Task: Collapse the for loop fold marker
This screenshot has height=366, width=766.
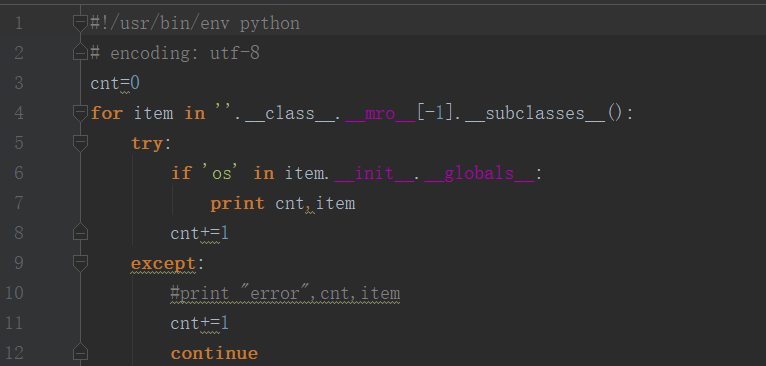Action: pos(80,113)
